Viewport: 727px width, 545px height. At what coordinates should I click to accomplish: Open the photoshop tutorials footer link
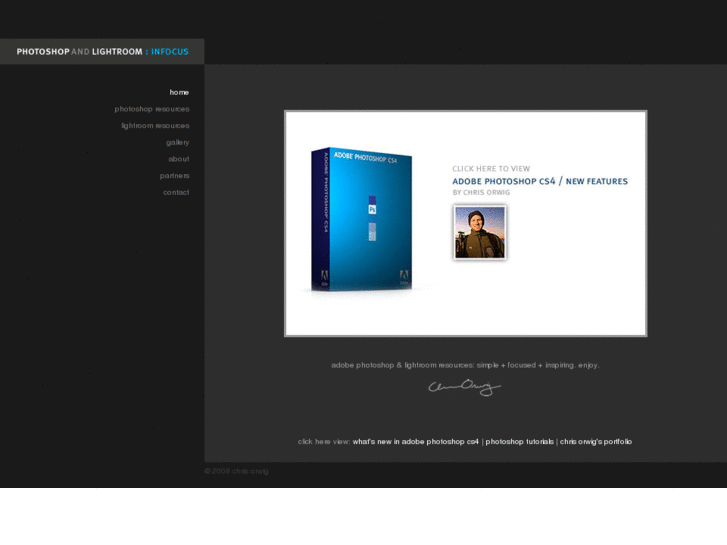pyautogui.click(x=519, y=442)
